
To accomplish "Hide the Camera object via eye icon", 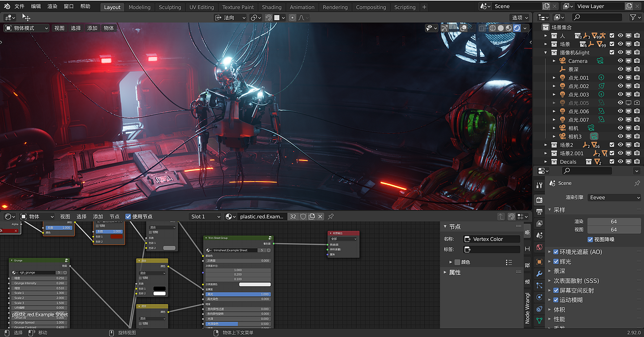I will (620, 61).
